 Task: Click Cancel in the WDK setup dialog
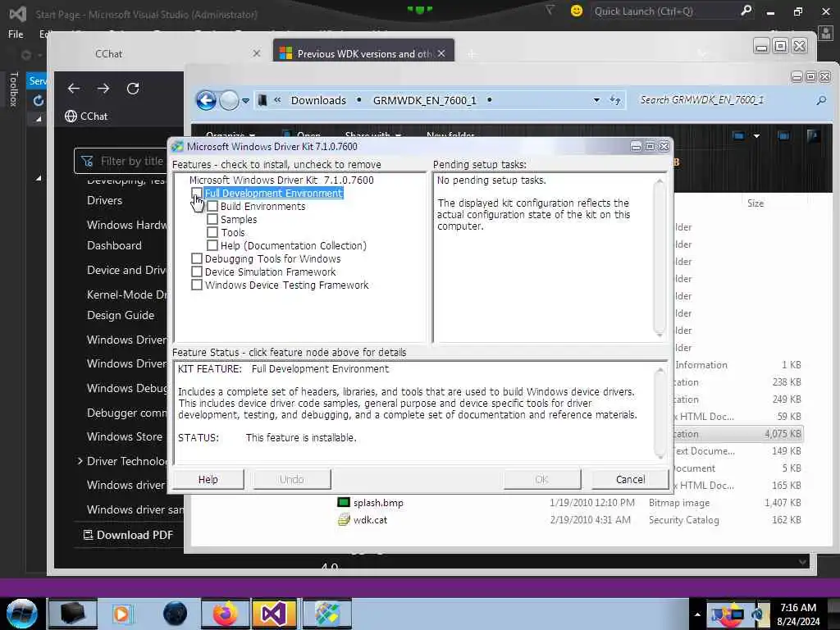point(630,479)
